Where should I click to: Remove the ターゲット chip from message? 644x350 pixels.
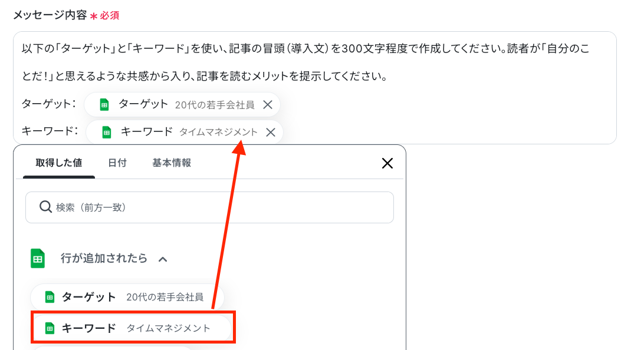[268, 105]
